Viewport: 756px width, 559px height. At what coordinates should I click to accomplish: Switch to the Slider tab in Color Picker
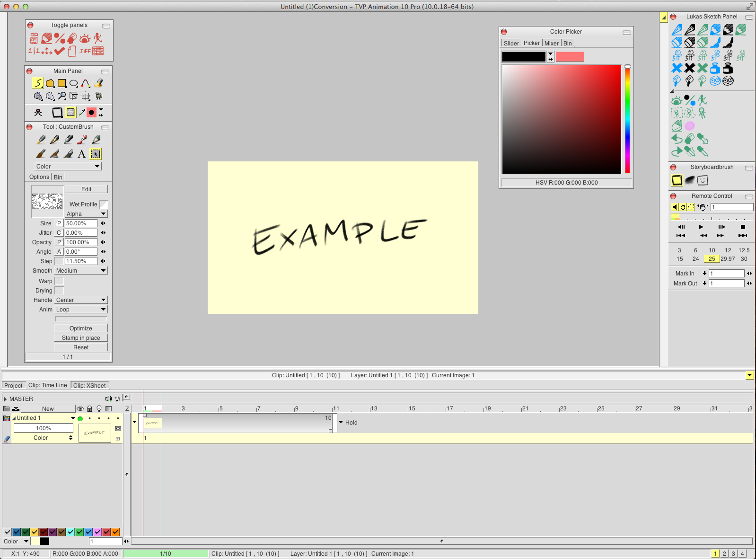(511, 43)
